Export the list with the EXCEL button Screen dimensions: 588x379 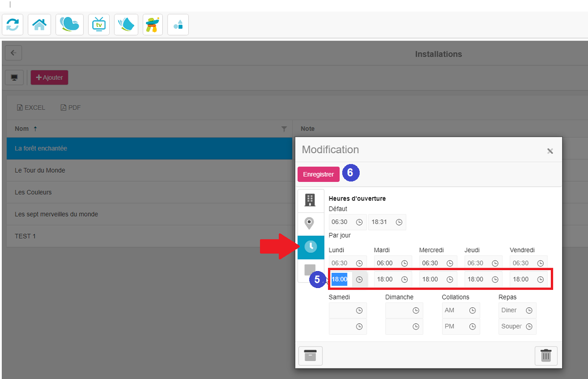point(31,107)
